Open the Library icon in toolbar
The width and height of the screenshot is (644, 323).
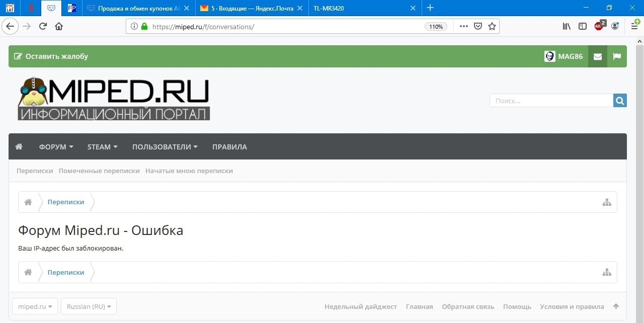coord(567,27)
